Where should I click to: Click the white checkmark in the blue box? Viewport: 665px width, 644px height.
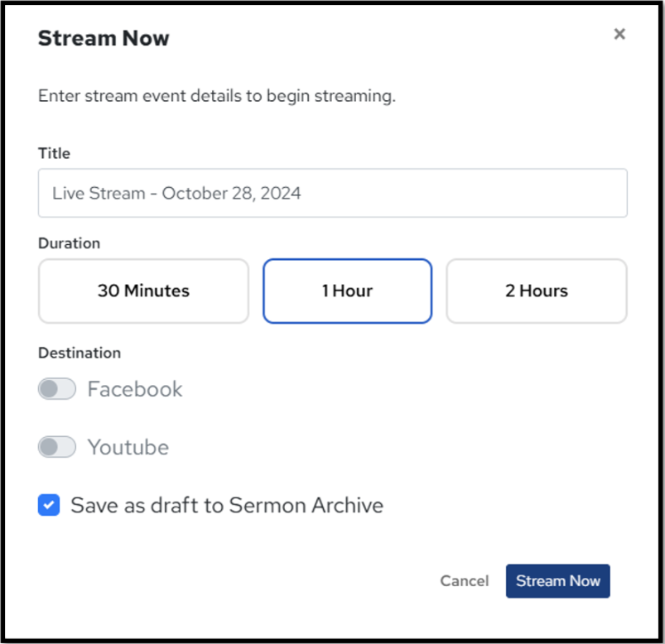pos(49,505)
